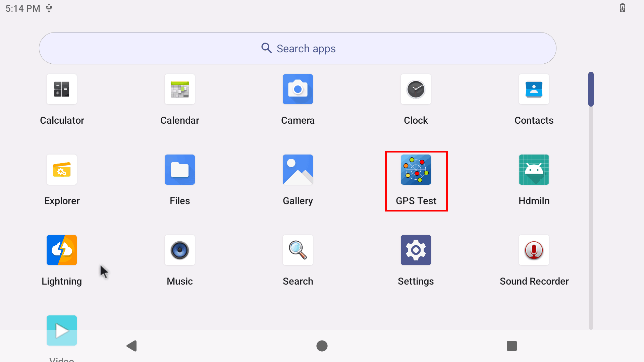Screen dimensions: 644x362
Task: Open the Contacts app
Action: pyautogui.click(x=534, y=89)
